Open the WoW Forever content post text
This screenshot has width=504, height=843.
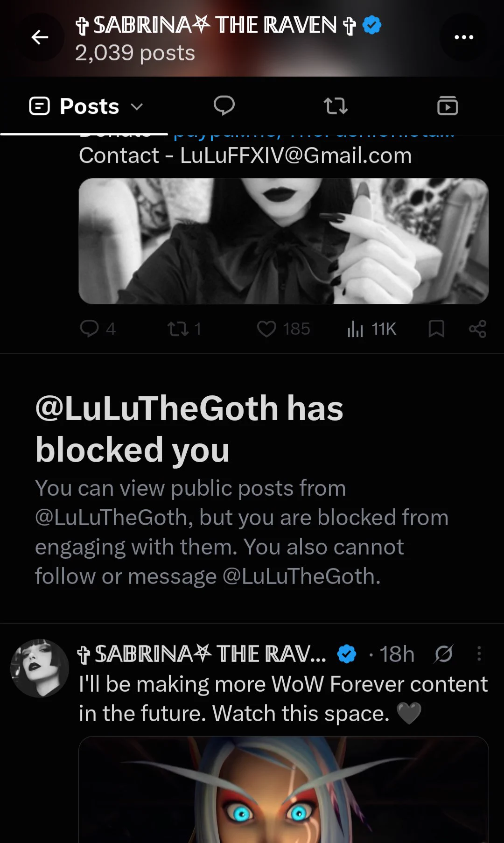pyautogui.click(x=283, y=699)
